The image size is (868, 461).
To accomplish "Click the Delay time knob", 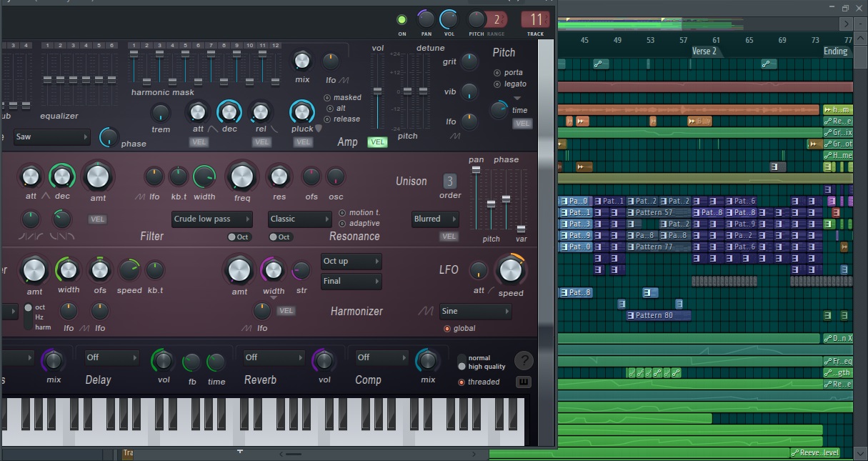I will (216, 362).
